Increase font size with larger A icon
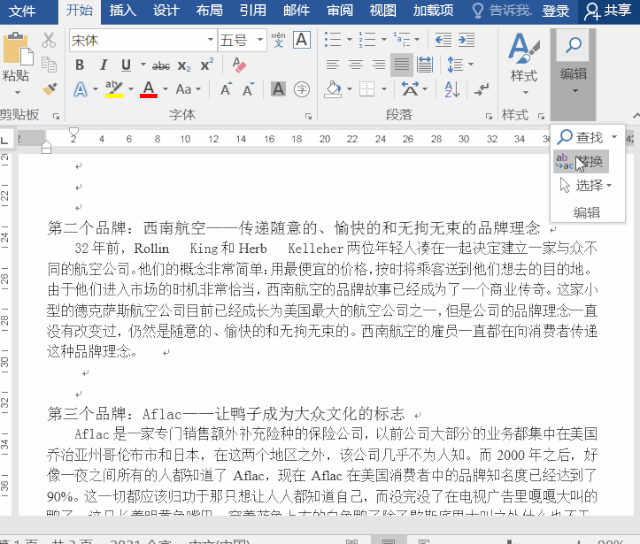 [x=226, y=89]
